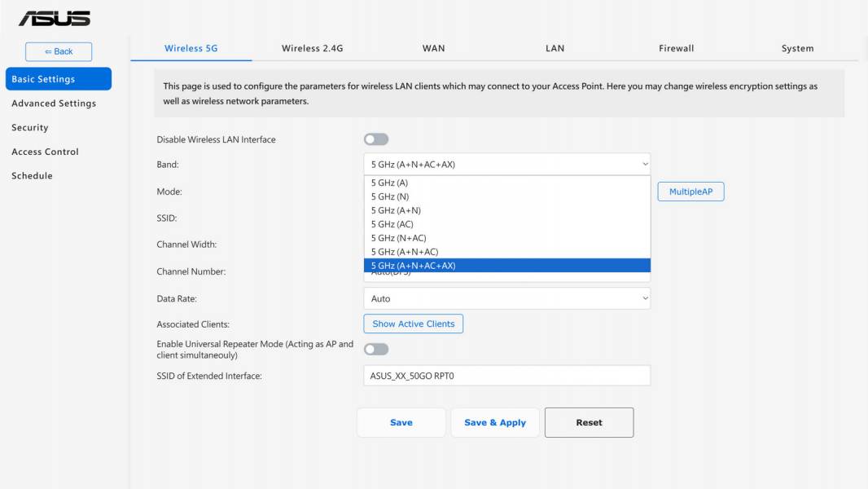Go to the System tab
The image size is (868, 489).
click(797, 48)
